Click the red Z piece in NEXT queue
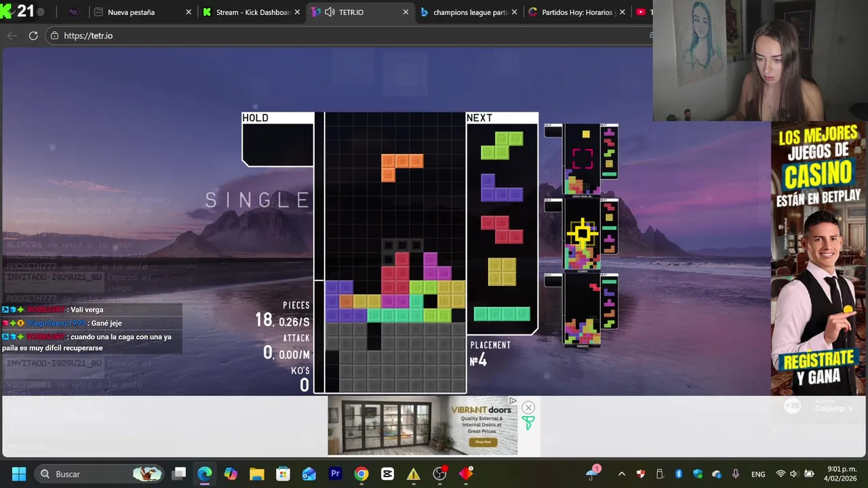Image resolution: width=868 pixels, height=488 pixels. tap(502, 230)
